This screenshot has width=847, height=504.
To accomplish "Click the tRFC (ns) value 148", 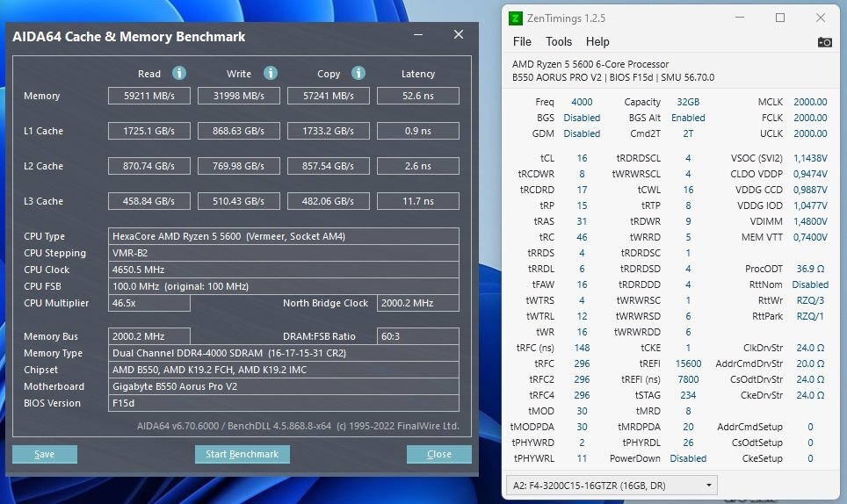I will tap(582, 348).
